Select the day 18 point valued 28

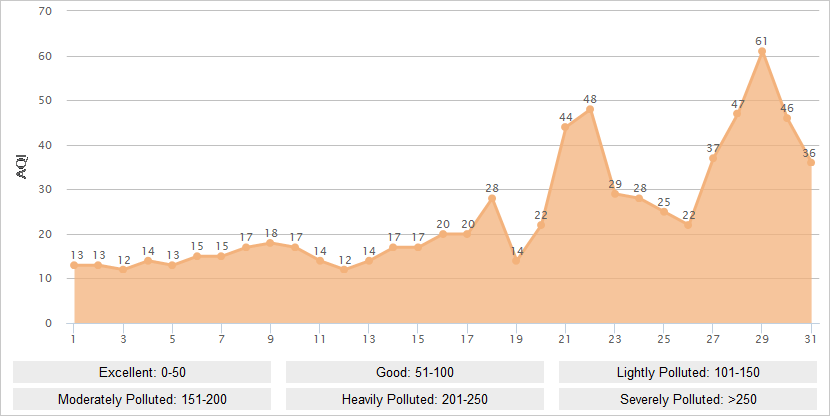pos(492,198)
